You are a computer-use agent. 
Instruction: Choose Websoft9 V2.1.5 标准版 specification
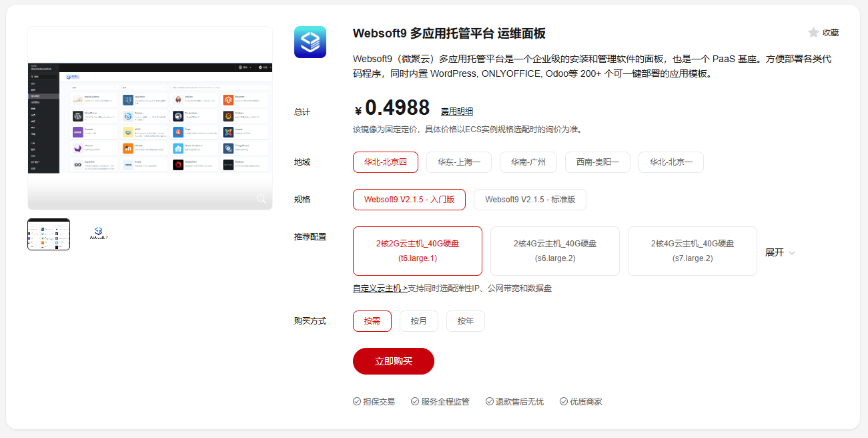click(530, 199)
